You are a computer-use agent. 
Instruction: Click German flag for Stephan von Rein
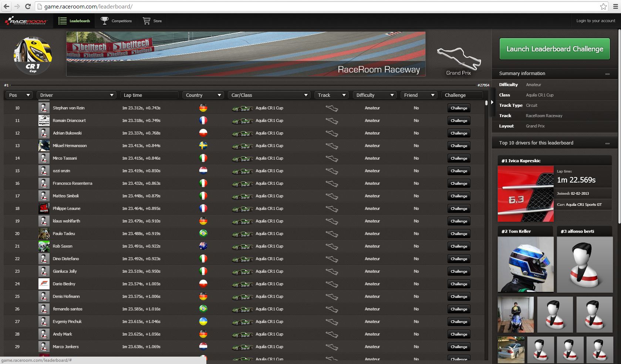203,108
